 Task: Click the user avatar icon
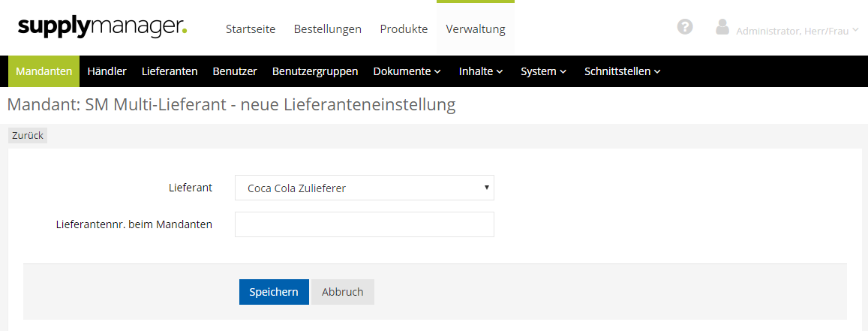[x=722, y=28]
